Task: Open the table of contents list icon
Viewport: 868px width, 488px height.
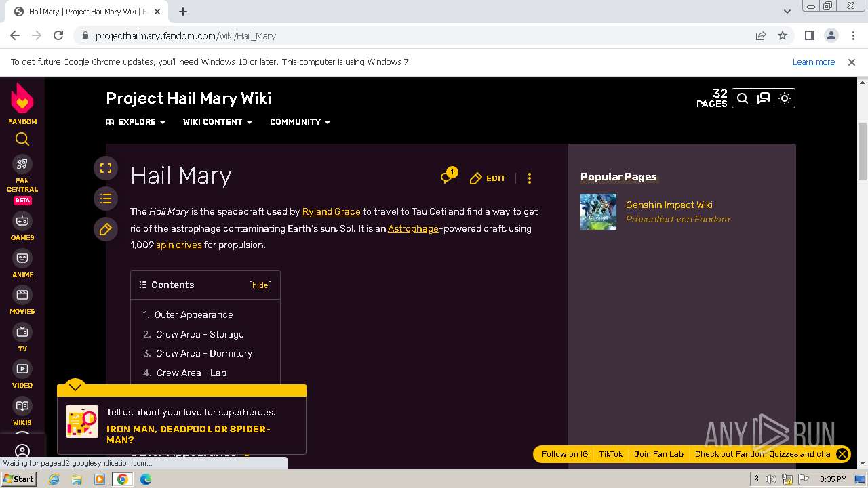Action: 106,199
